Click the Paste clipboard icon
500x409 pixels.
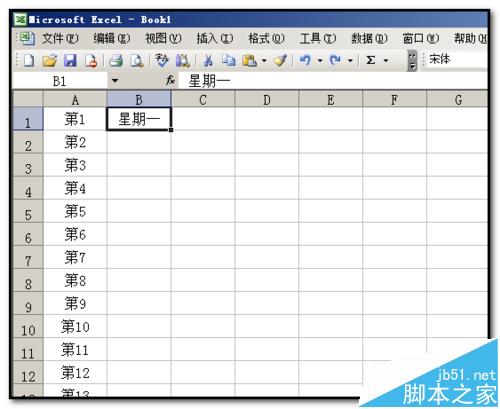click(x=249, y=61)
